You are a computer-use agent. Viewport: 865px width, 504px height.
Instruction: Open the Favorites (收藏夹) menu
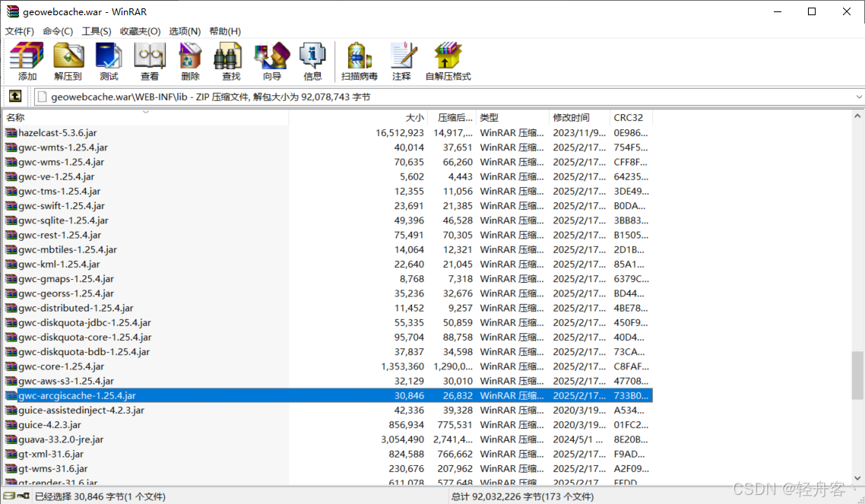click(x=140, y=31)
